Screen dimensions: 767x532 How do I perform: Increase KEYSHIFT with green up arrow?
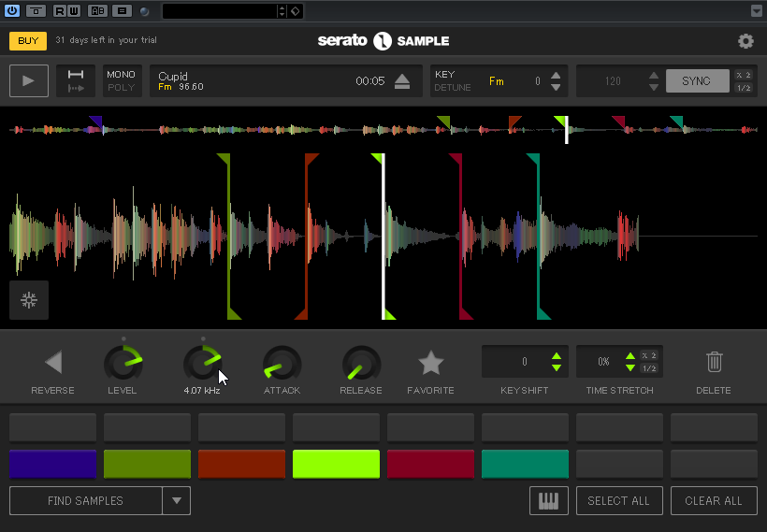click(x=557, y=356)
